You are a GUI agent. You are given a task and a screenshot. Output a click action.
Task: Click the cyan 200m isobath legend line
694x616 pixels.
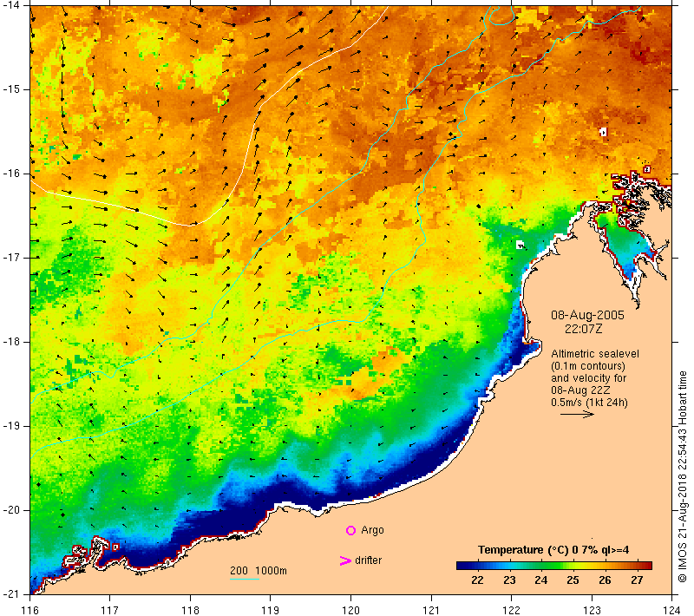[245, 579]
